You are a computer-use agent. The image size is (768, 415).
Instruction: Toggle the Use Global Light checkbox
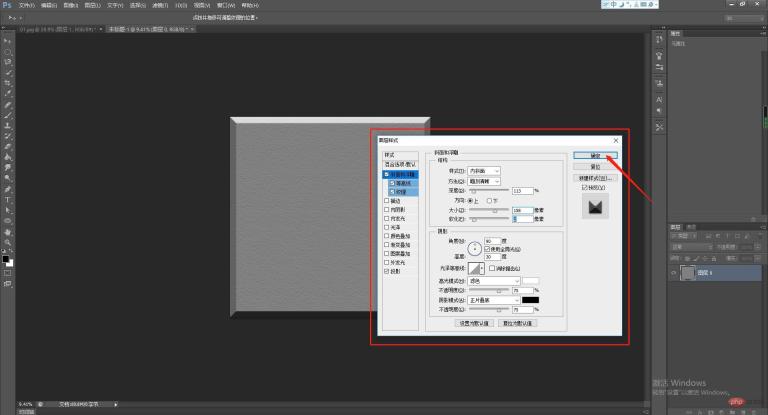point(487,248)
